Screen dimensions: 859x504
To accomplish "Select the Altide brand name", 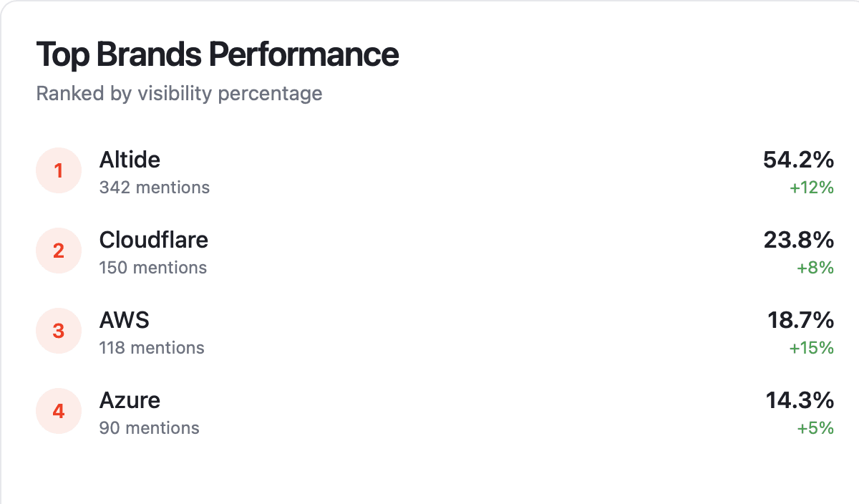I will [130, 160].
